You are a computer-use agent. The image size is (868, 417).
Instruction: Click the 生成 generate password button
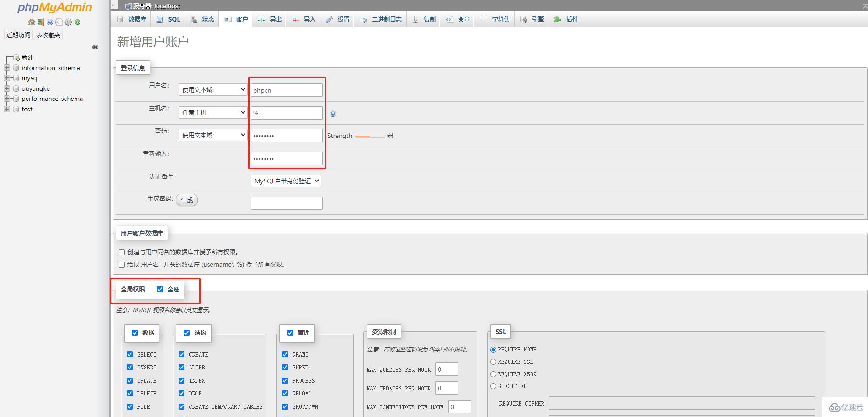tap(187, 200)
